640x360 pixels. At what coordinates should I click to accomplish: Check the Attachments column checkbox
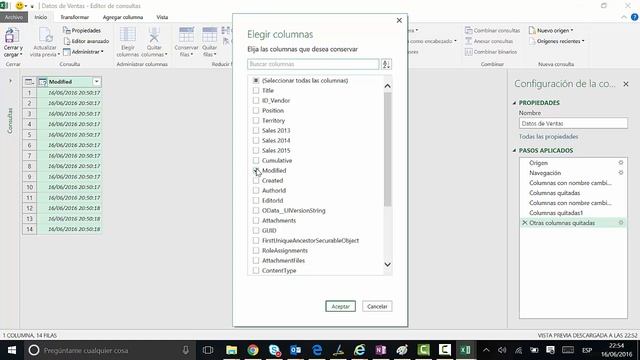click(x=256, y=220)
